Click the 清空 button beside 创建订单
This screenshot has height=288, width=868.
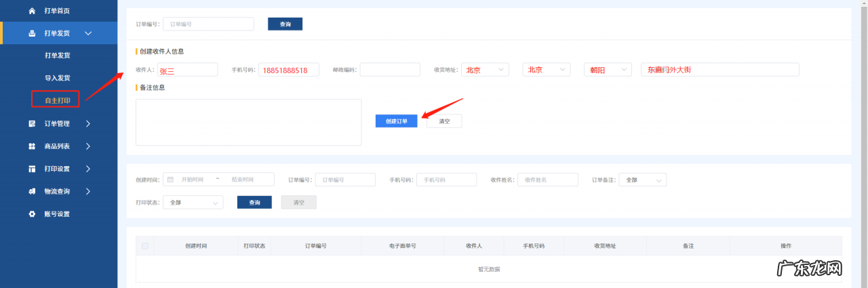(x=444, y=121)
